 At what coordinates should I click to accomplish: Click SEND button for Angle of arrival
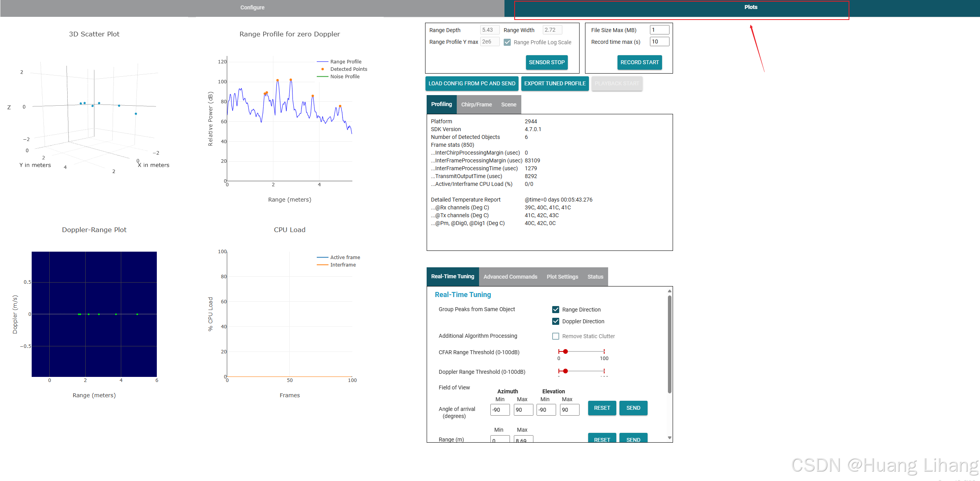coord(633,408)
